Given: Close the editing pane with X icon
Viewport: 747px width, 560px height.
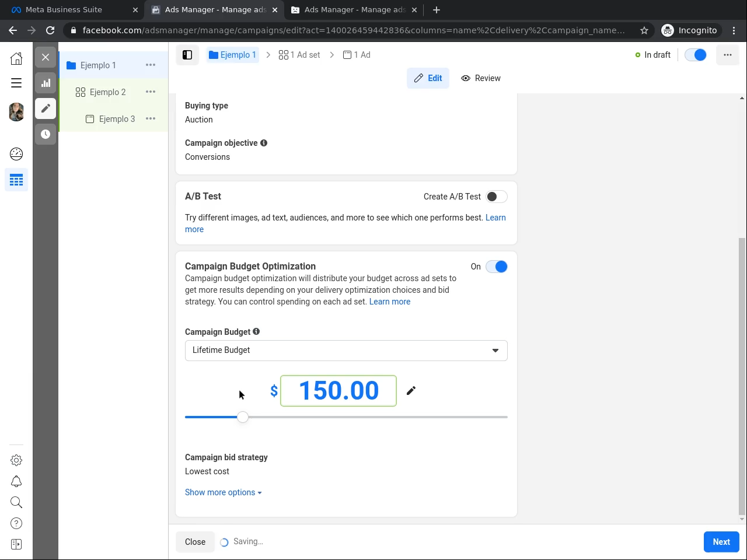Looking at the screenshot, I should (x=46, y=57).
